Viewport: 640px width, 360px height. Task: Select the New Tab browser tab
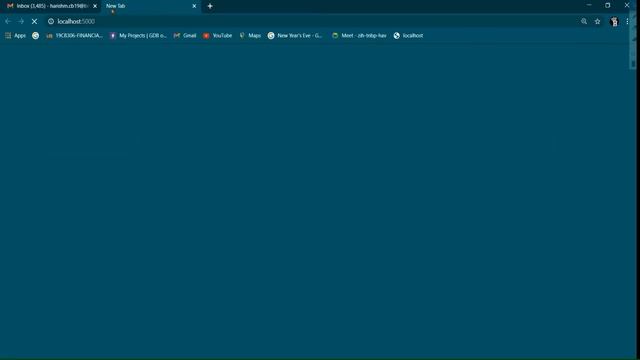pyautogui.click(x=150, y=6)
